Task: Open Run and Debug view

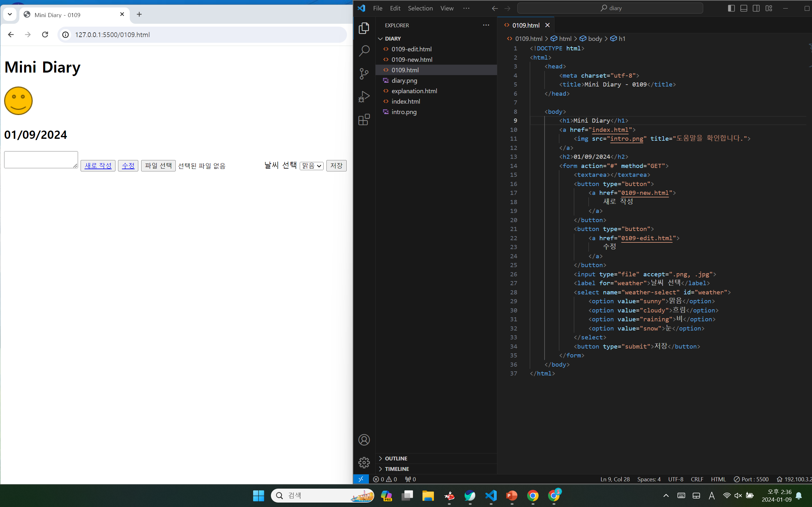Action: (364, 97)
